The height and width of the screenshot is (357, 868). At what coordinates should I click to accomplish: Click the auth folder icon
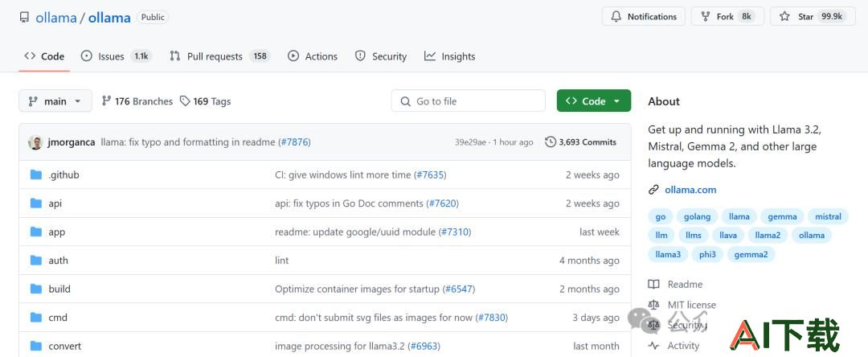tap(36, 261)
